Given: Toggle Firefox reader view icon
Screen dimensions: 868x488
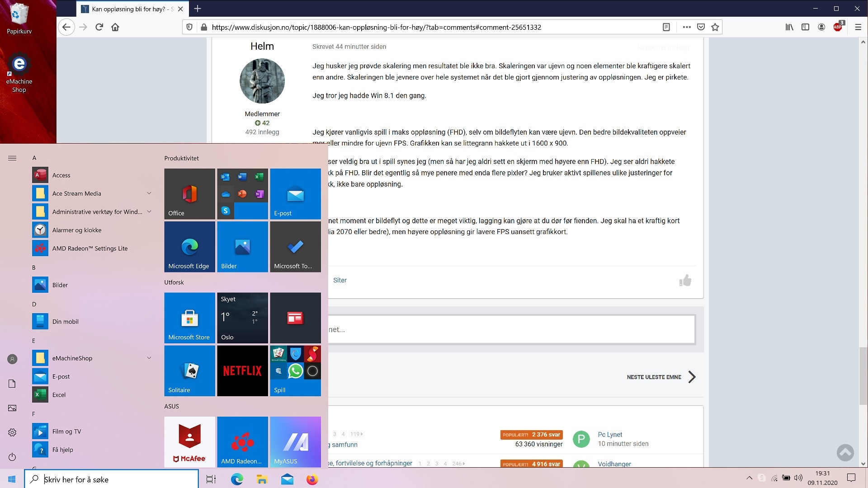Looking at the screenshot, I should coord(666,27).
